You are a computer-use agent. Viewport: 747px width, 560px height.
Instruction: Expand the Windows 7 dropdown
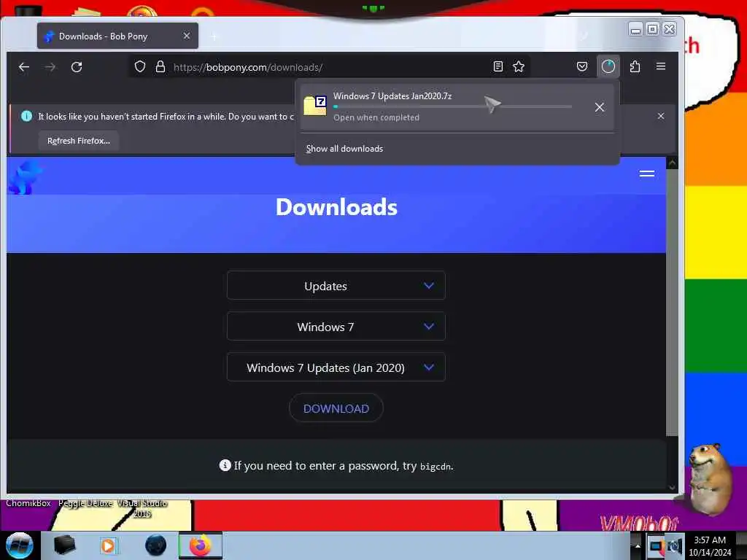336,327
